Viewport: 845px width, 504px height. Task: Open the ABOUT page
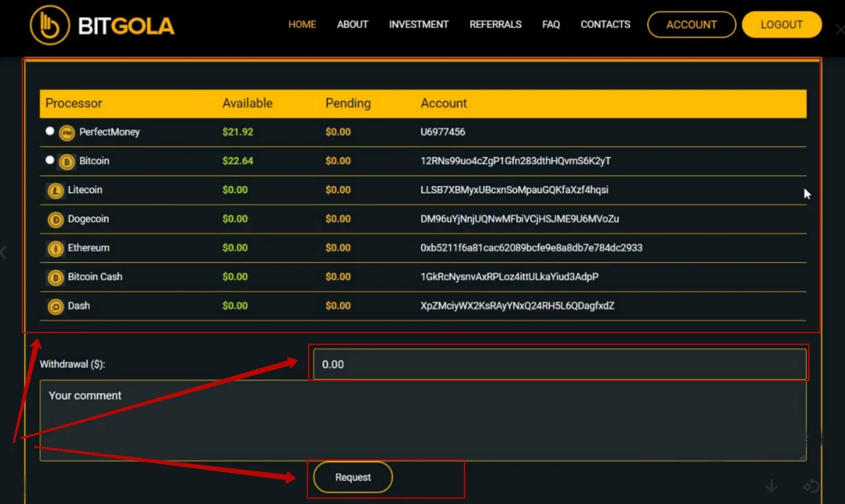coord(352,24)
